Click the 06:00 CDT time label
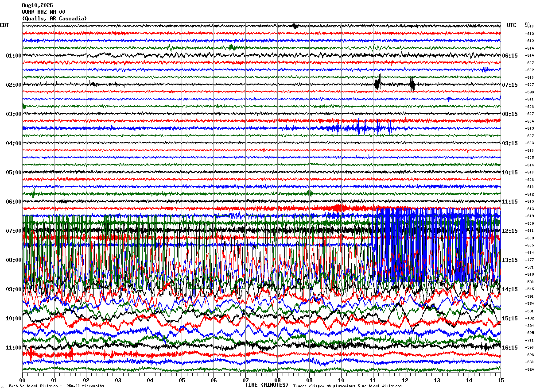 pos(14,202)
